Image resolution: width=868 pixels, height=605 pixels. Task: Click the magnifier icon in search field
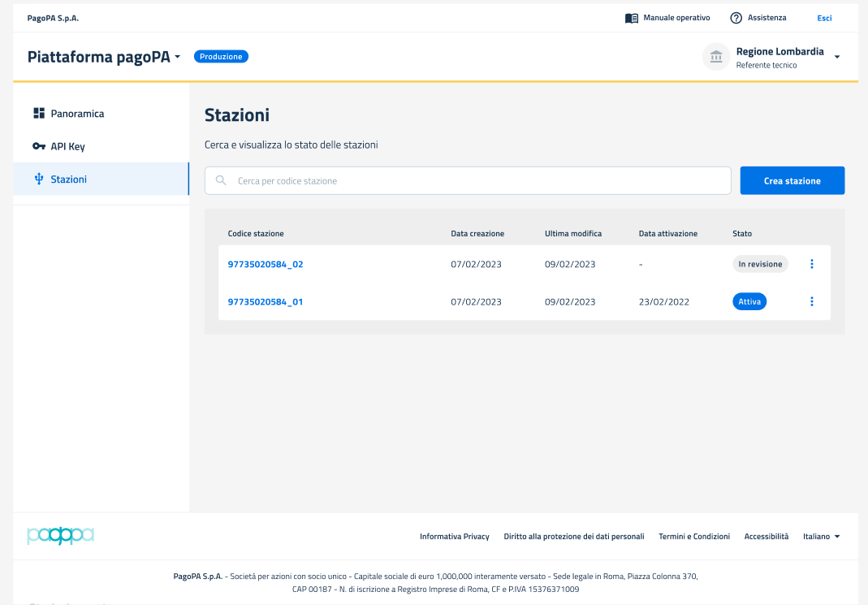[x=221, y=181]
